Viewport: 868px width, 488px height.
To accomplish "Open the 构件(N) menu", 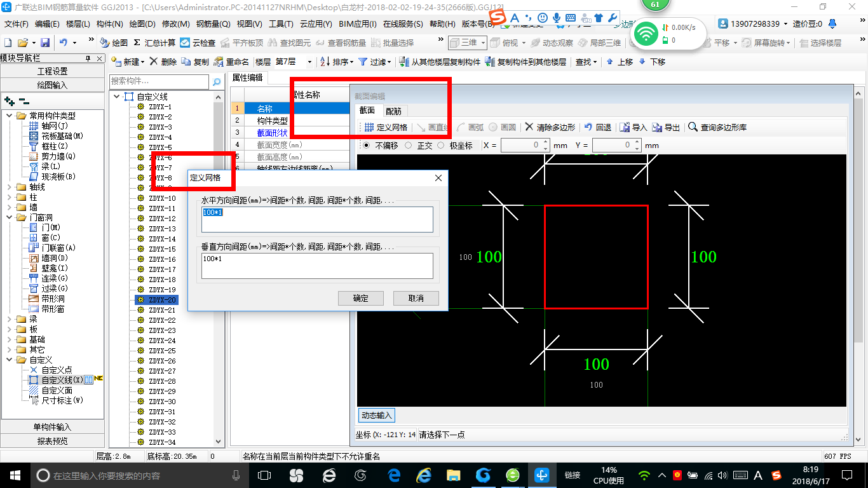I will tap(110, 24).
